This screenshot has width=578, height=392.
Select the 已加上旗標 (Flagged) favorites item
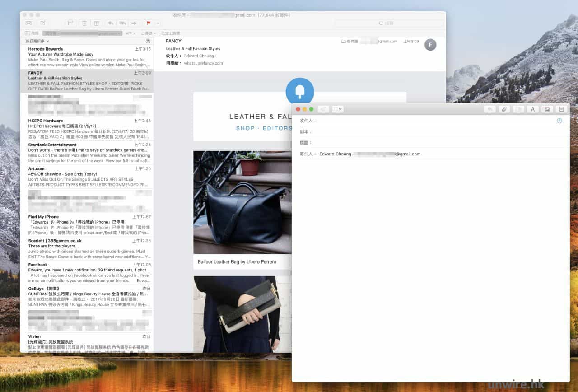tap(170, 33)
